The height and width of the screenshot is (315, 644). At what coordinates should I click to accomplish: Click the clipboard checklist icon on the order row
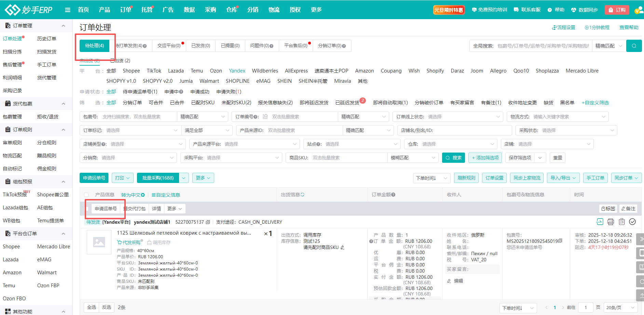click(x=622, y=222)
